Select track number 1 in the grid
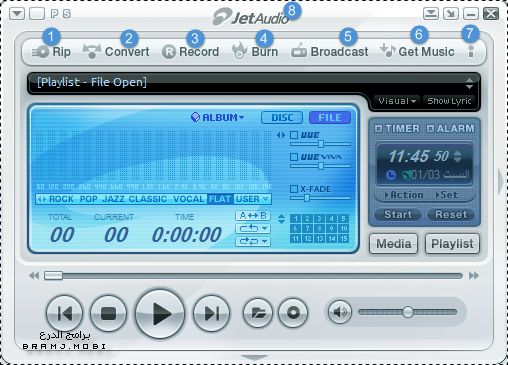508x365 pixels. (295, 219)
